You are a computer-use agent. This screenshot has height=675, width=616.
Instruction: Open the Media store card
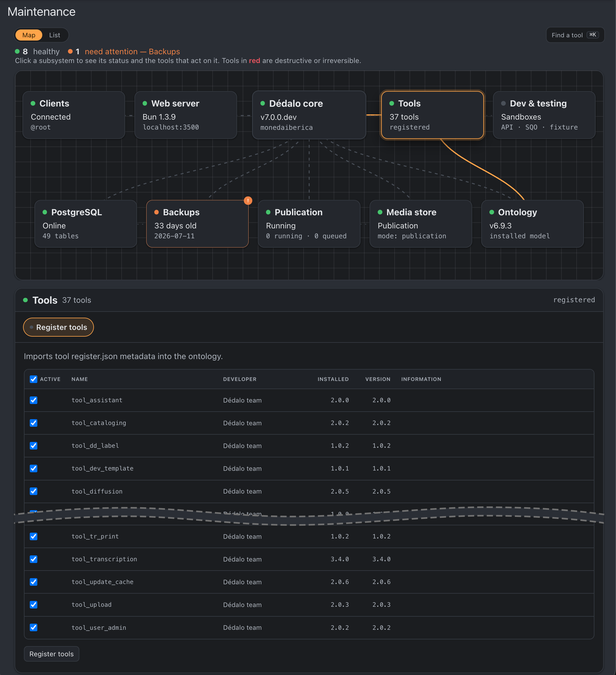pyautogui.click(x=421, y=224)
